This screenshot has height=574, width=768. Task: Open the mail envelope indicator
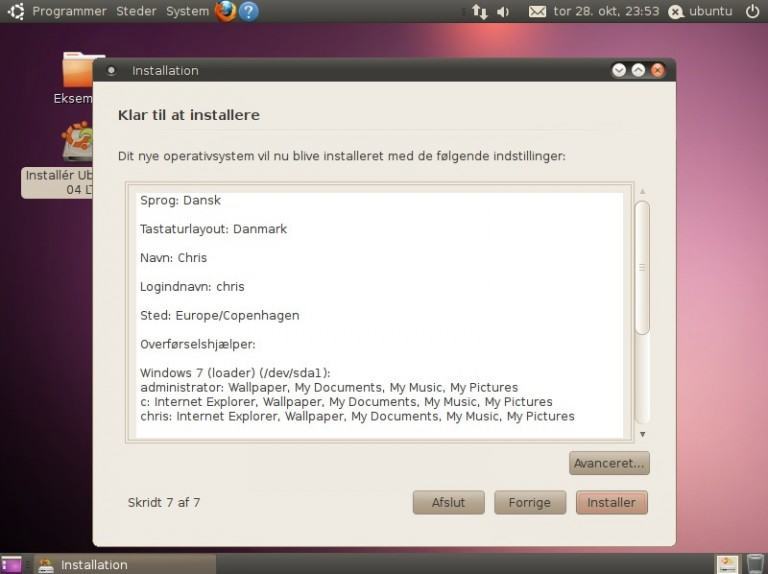point(537,11)
